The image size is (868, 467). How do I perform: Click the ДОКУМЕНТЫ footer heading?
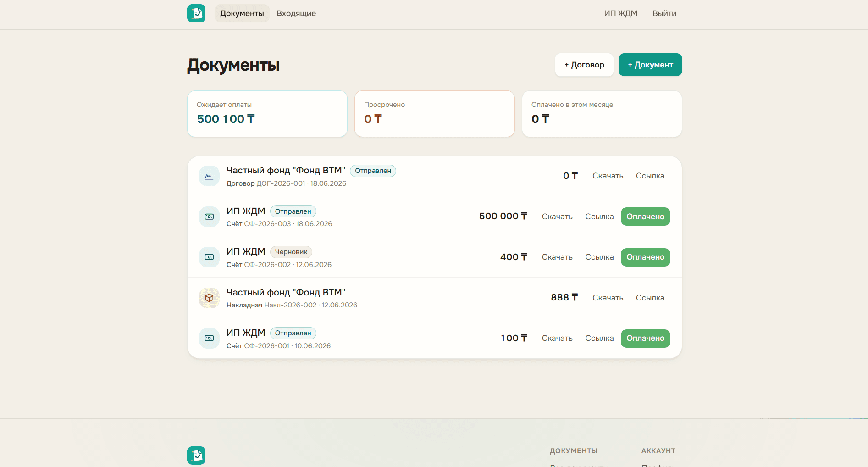pos(574,451)
